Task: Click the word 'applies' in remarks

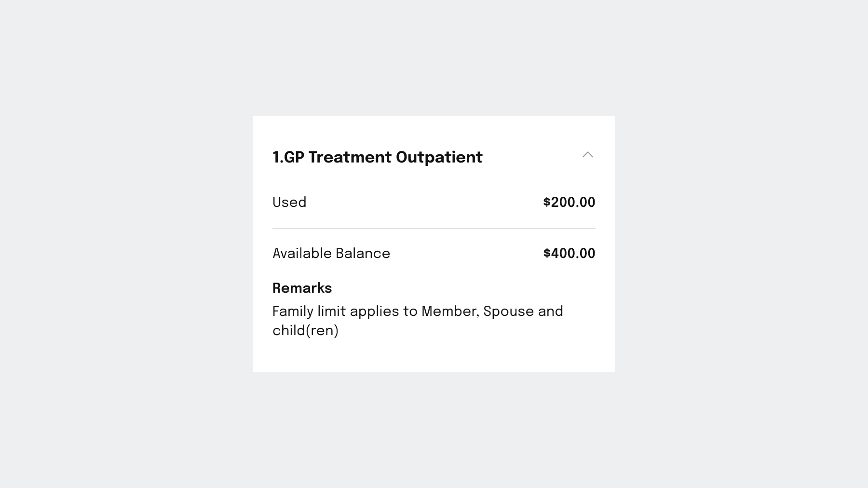Action: coord(374,312)
